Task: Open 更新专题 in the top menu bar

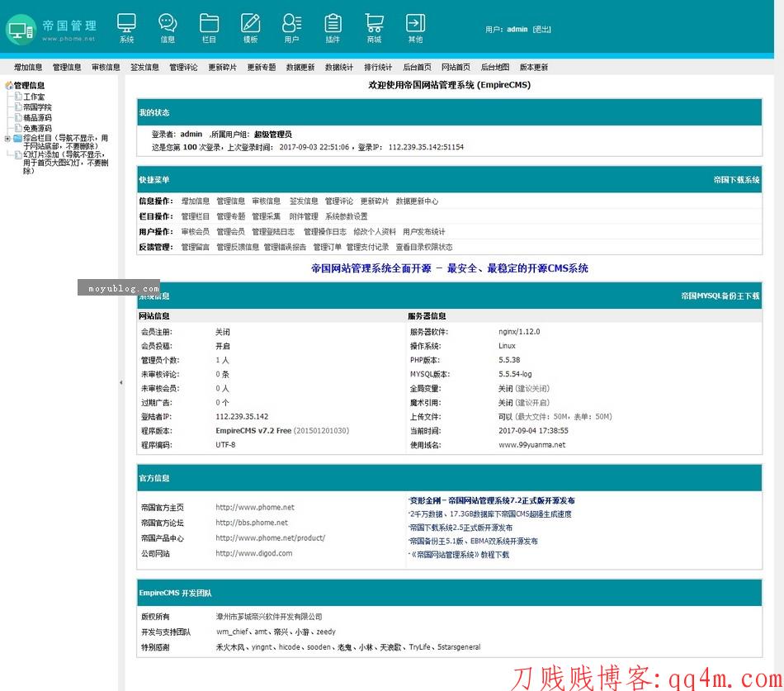Action: tap(262, 67)
